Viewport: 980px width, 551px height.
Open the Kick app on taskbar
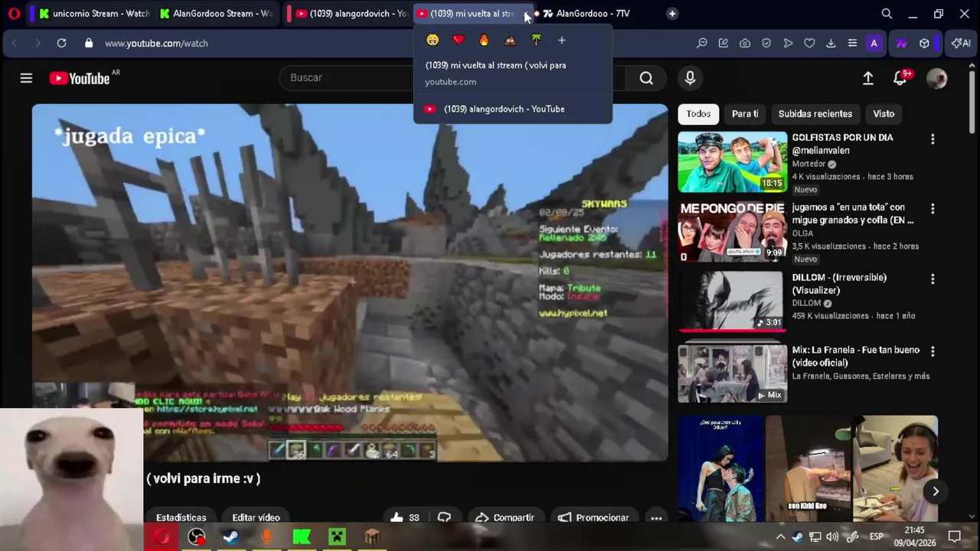(x=302, y=537)
